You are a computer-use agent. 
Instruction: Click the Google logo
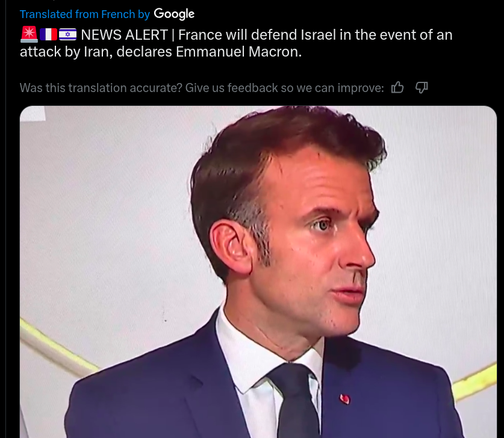coord(174,14)
